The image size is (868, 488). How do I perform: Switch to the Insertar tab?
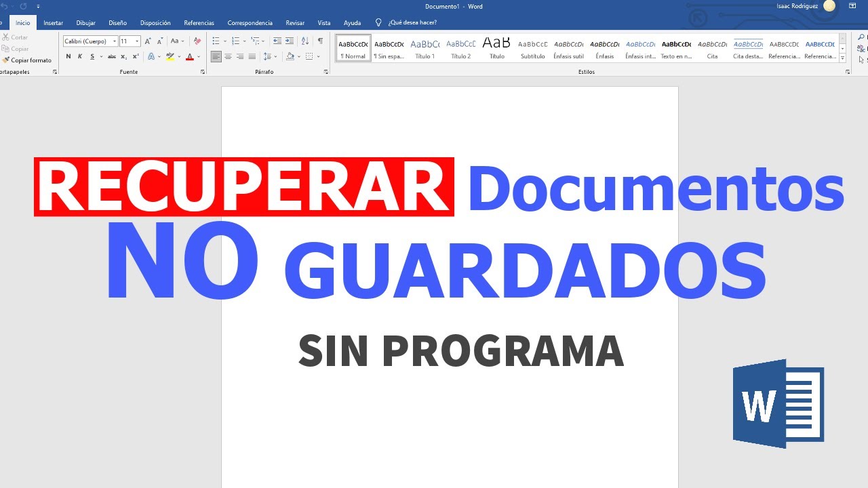tap(53, 22)
